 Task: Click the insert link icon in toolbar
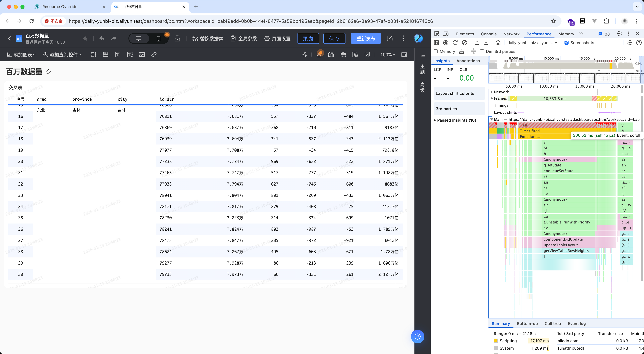click(x=154, y=55)
